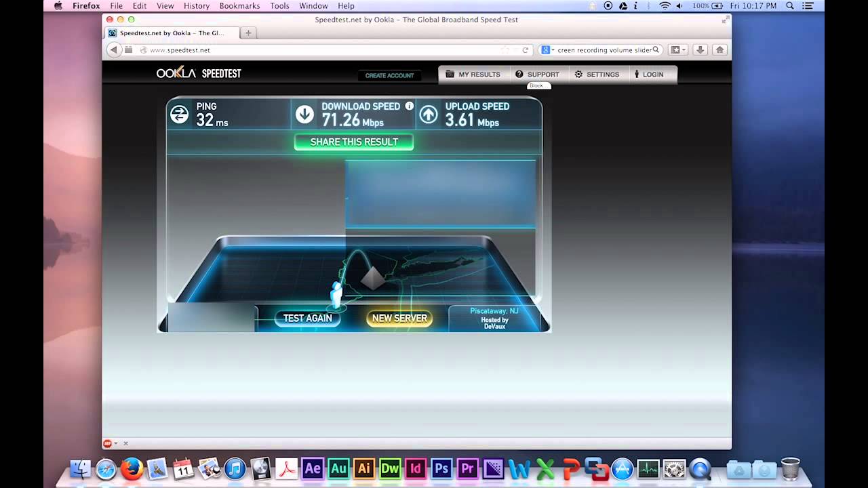868x488 pixels.
Task: Launch Safari from the Dock
Action: [x=106, y=469]
